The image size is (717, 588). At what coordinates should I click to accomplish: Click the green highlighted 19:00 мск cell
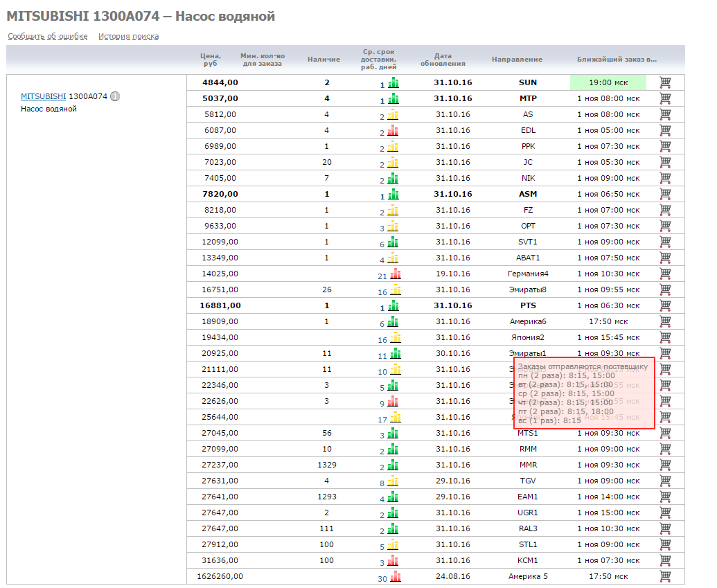pos(608,82)
